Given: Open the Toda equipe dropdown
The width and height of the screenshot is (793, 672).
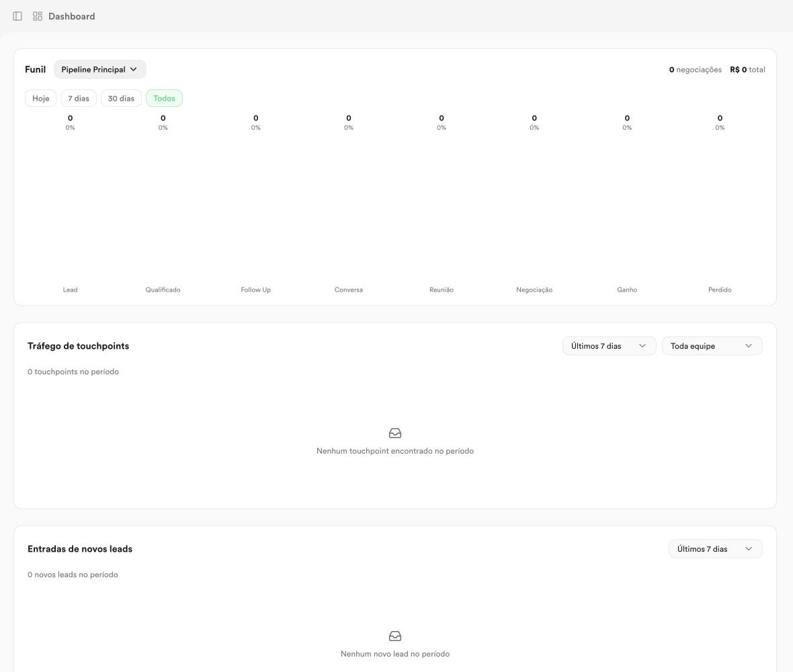Looking at the screenshot, I should [712, 346].
